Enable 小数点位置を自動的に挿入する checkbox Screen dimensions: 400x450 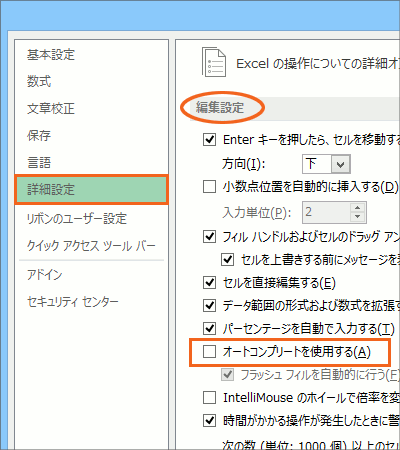209,187
